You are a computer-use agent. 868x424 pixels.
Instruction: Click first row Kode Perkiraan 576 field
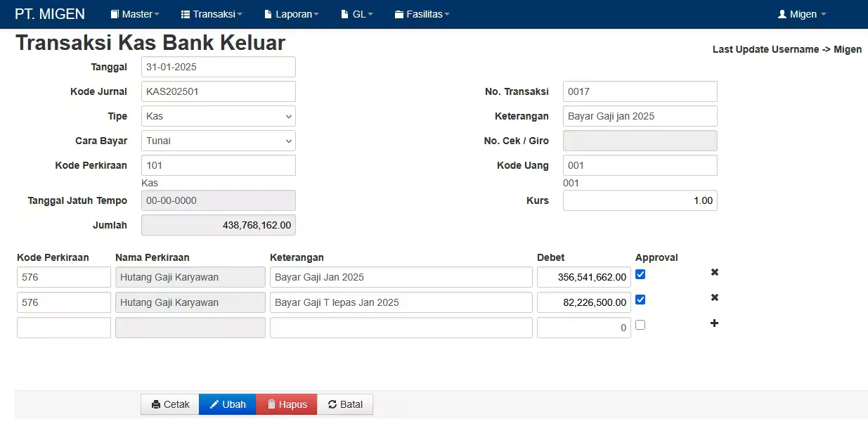pyautogui.click(x=64, y=277)
